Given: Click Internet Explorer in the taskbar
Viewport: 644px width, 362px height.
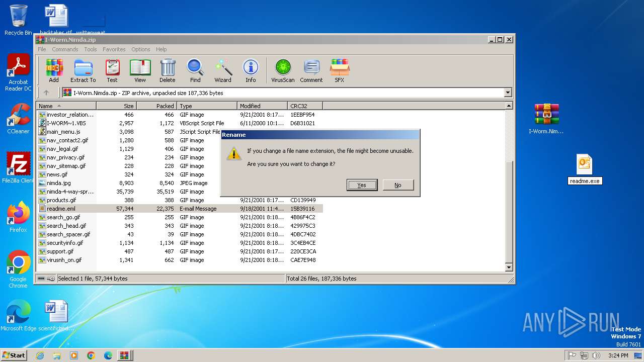Looking at the screenshot, I should (40, 355).
